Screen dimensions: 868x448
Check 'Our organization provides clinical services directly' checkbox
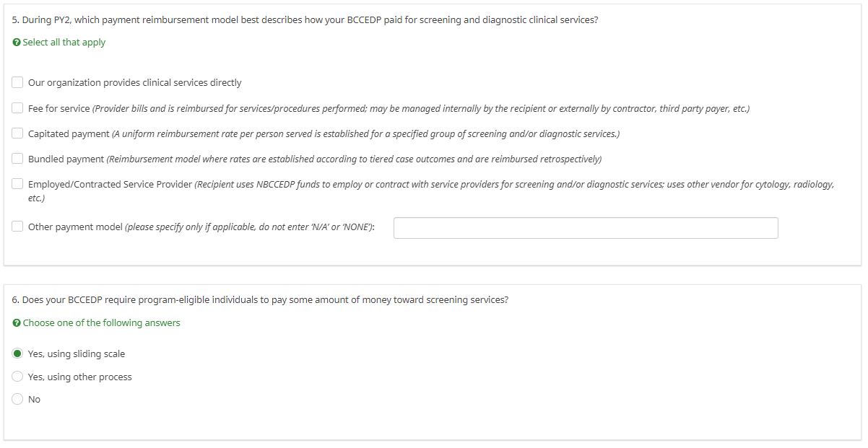[17, 82]
